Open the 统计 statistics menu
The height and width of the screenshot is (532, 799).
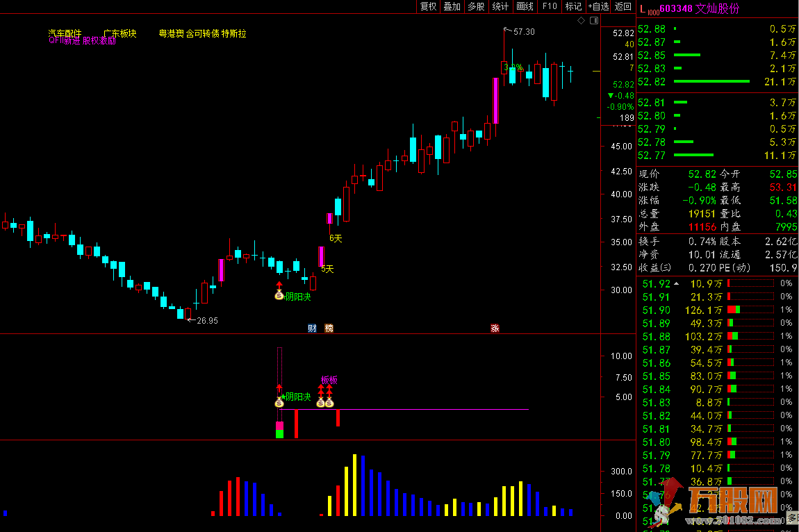(500, 6)
